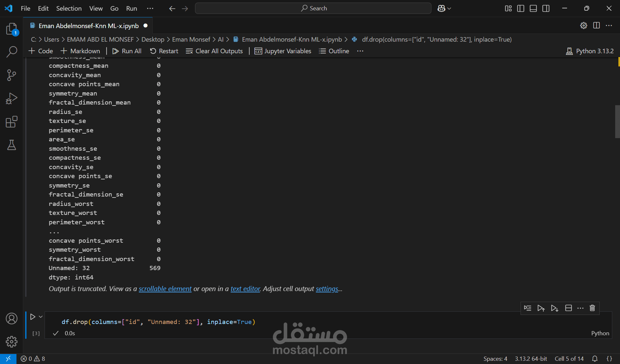The height and width of the screenshot is (364, 620).
Task: Switch to Eman Abdelmonsef-Knn ML-x.ipynb tab
Action: (88, 26)
